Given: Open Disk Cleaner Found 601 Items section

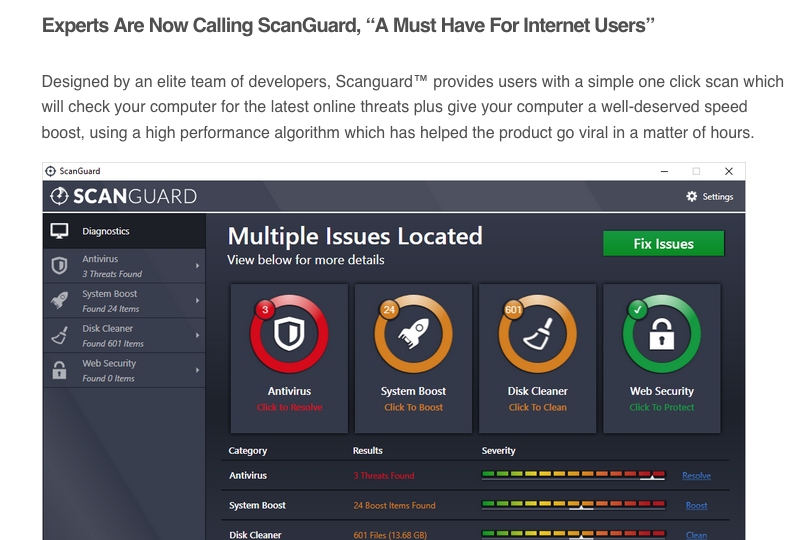Looking at the screenshot, I should (x=124, y=335).
